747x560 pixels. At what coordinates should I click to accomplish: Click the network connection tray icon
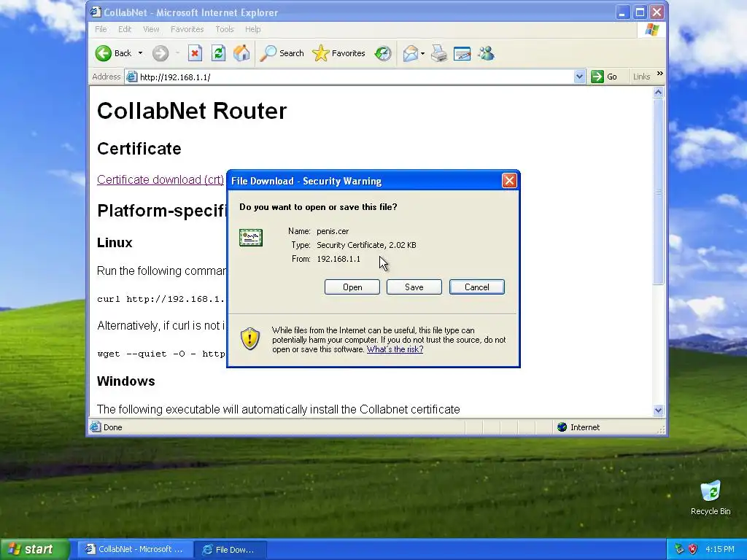679,549
